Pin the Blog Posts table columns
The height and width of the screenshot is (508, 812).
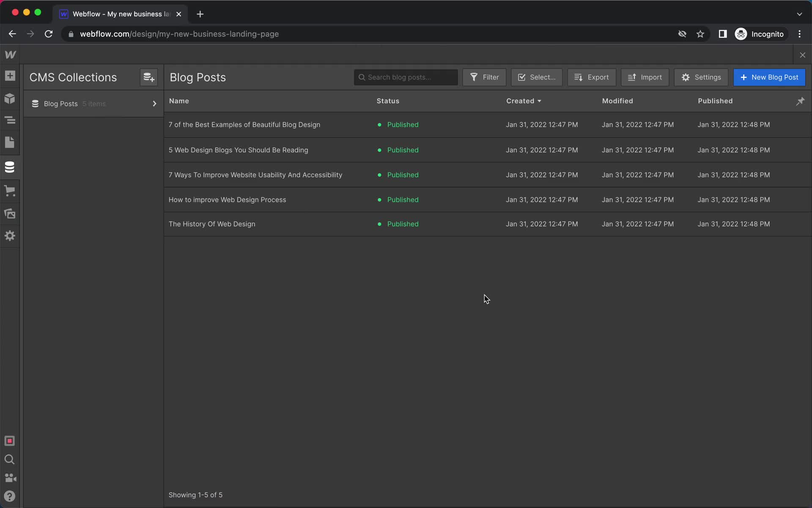800,101
